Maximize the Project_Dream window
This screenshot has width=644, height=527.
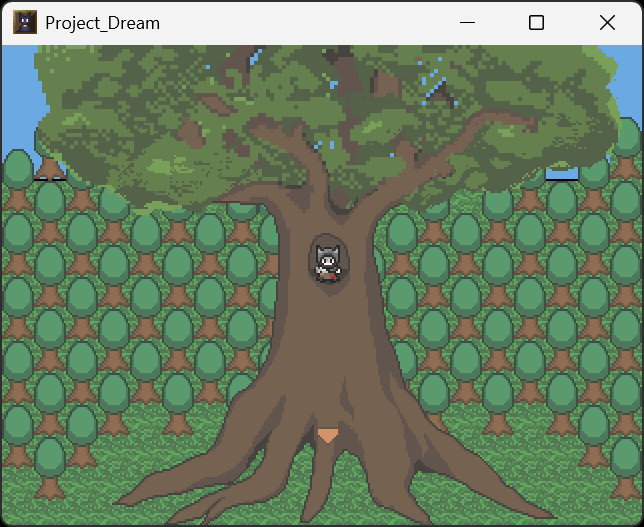(536, 23)
